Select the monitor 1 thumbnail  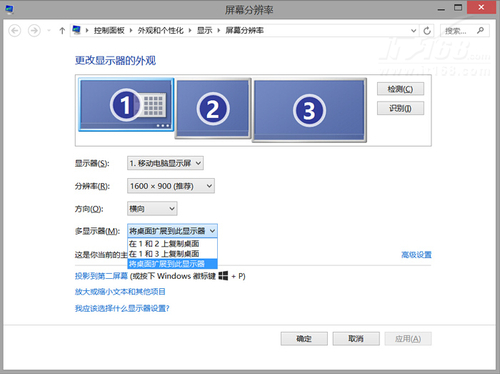126,105
